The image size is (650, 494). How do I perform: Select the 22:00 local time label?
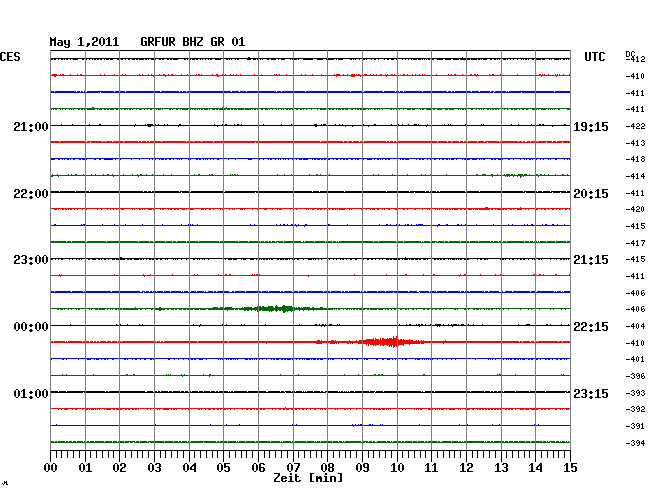point(31,194)
